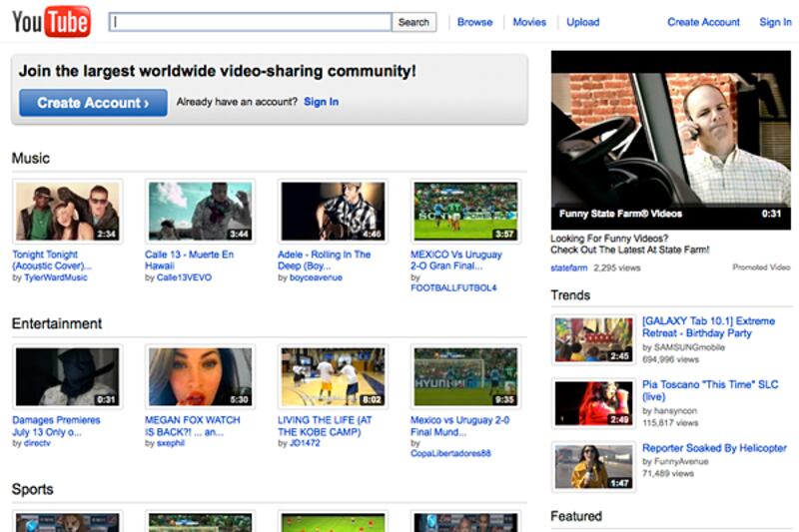Open the Browse menu item

pyautogui.click(x=474, y=22)
